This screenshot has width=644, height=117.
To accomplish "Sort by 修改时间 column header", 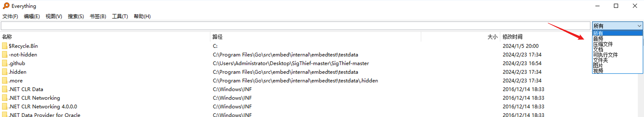I will point(512,37).
